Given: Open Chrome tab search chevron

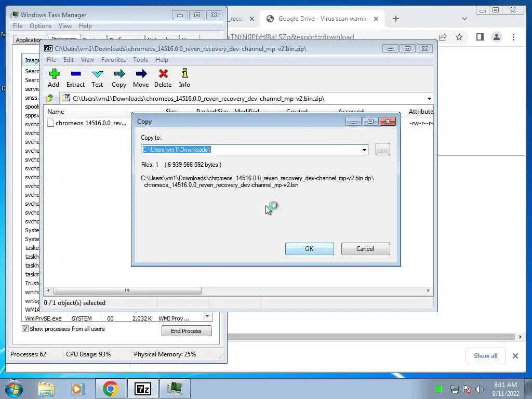Looking at the screenshot, I should (x=464, y=19).
